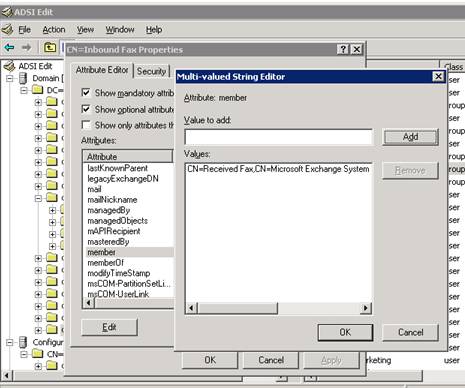Select the managedBy attribute

coord(108,210)
